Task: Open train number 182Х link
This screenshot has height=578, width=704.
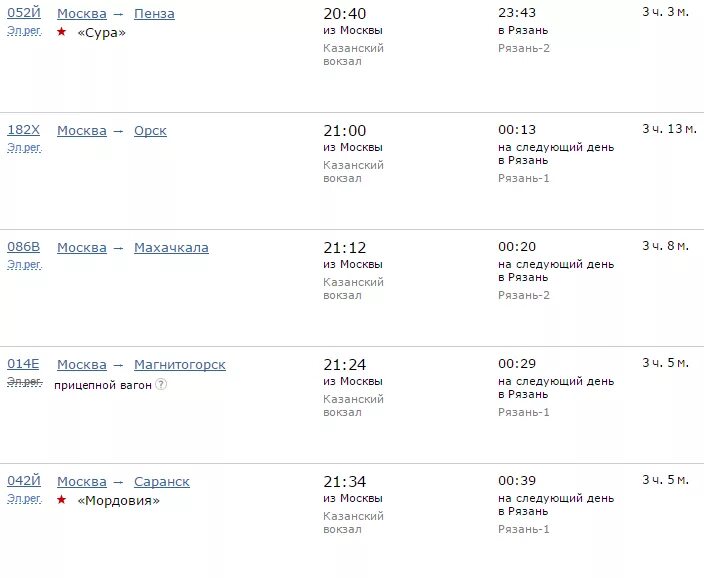Action: [x=23, y=130]
